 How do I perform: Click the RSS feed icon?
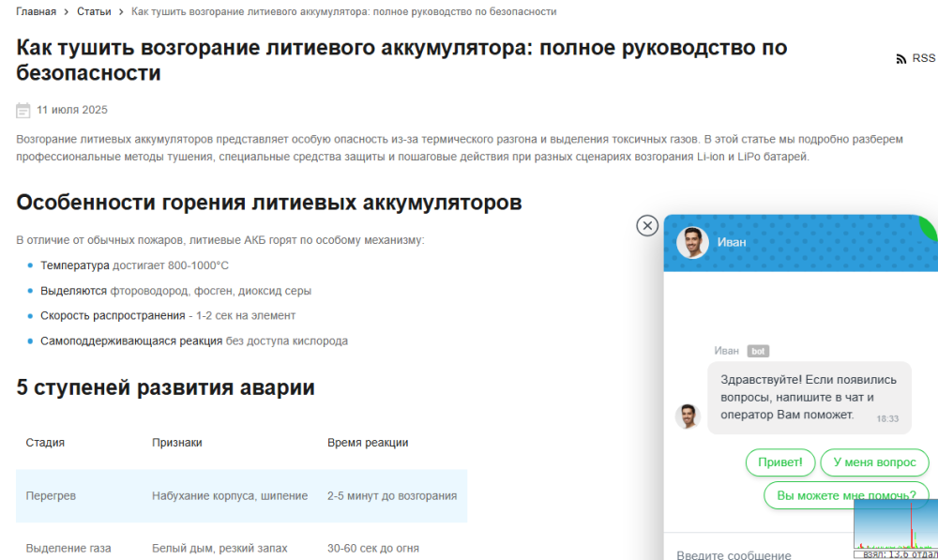(901, 59)
